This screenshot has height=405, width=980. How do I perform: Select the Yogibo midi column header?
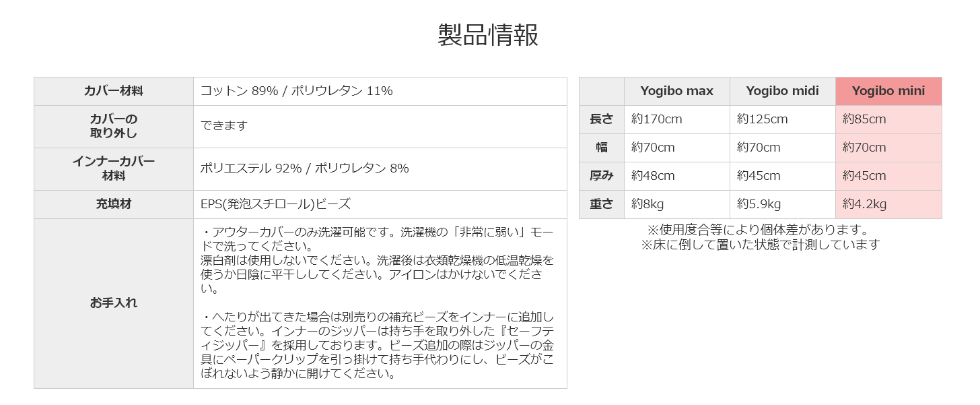[x=783, y=91]
